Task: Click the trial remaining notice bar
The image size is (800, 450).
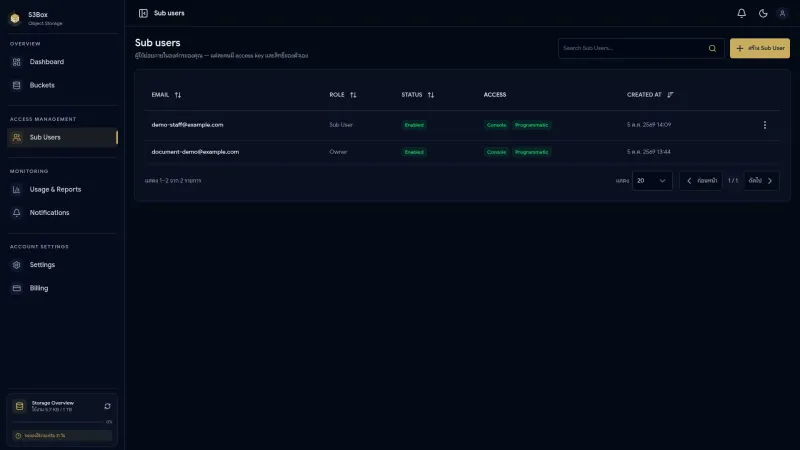Action: [62, 436]
